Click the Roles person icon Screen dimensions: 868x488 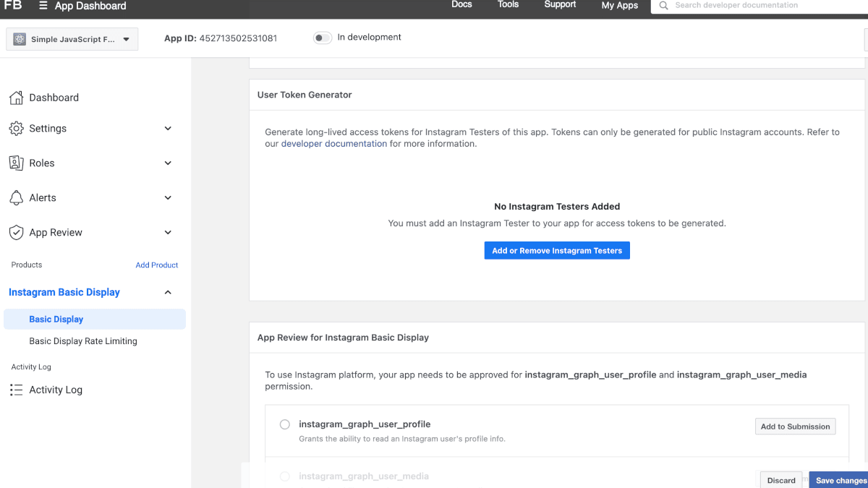16,163
